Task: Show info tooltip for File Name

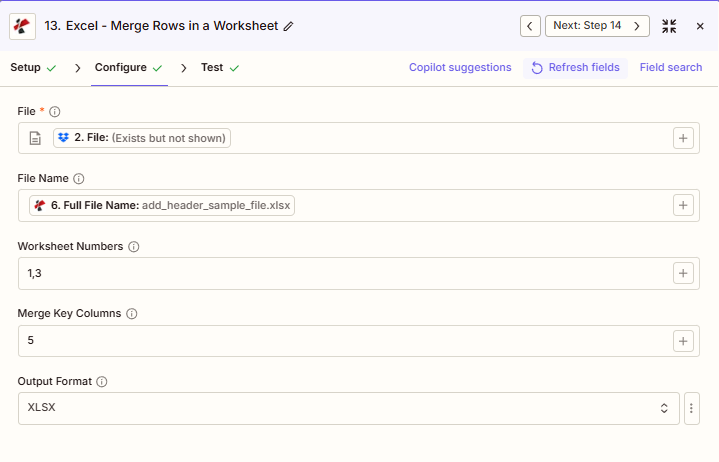Action: coord(79,179)
